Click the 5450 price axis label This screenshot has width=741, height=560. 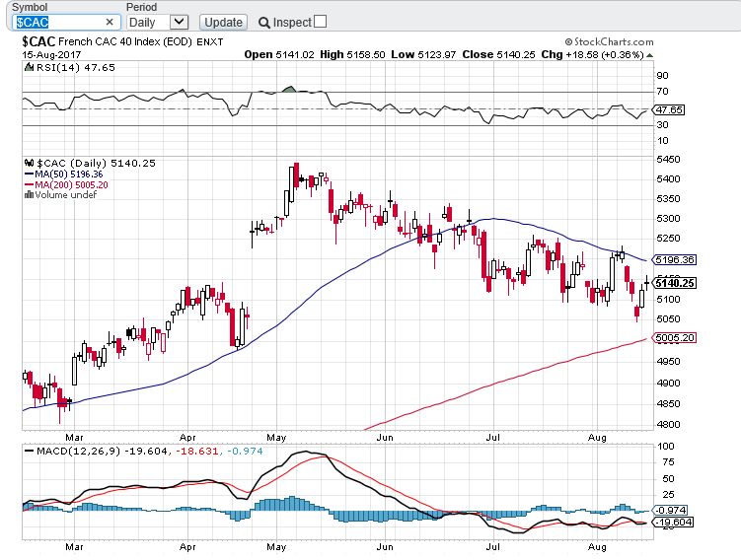[x=668, y=160]
